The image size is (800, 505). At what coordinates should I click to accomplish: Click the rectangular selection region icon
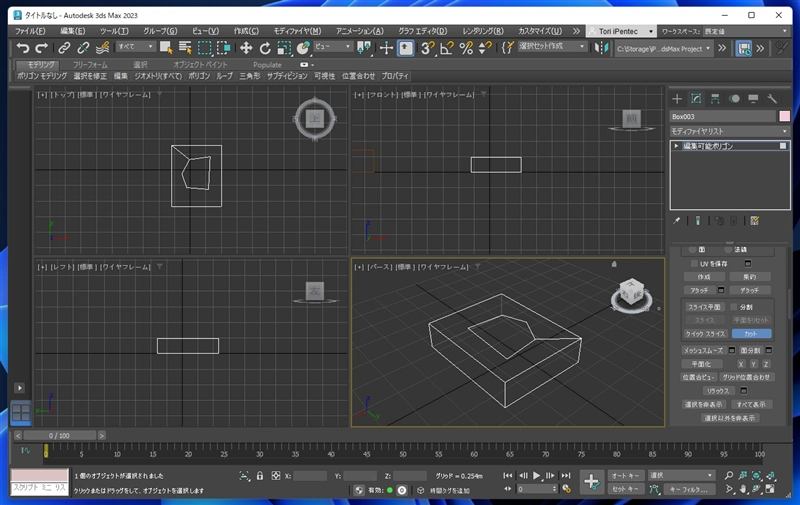pyautogui.click(x=205, y=48)
